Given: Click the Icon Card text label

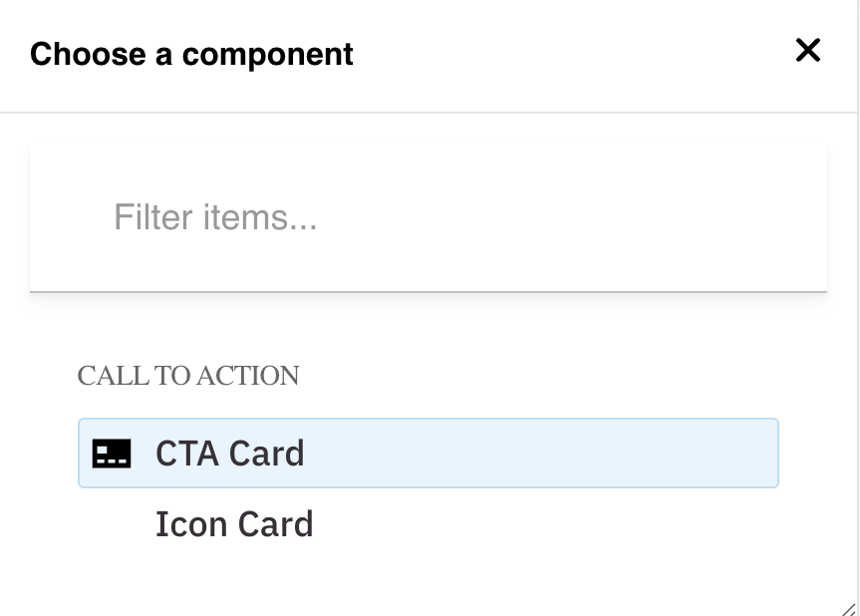Looking at the screenshot, I should click(x=234, y=524).
